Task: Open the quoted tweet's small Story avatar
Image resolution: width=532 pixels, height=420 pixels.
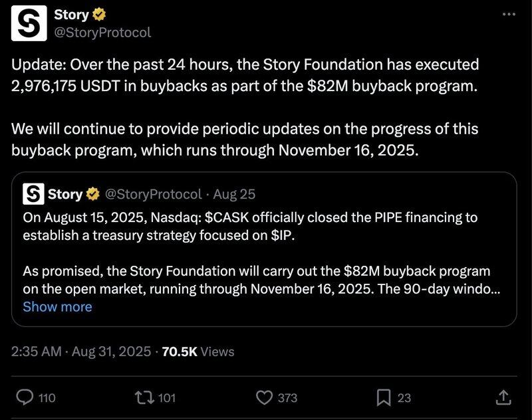Action: click(33, 194)
